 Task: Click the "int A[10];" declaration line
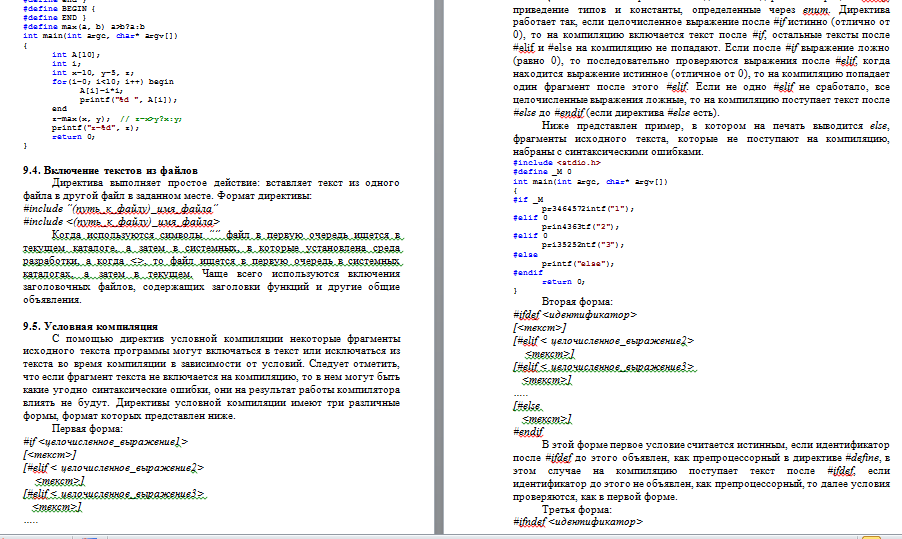[x=73, y=55]
